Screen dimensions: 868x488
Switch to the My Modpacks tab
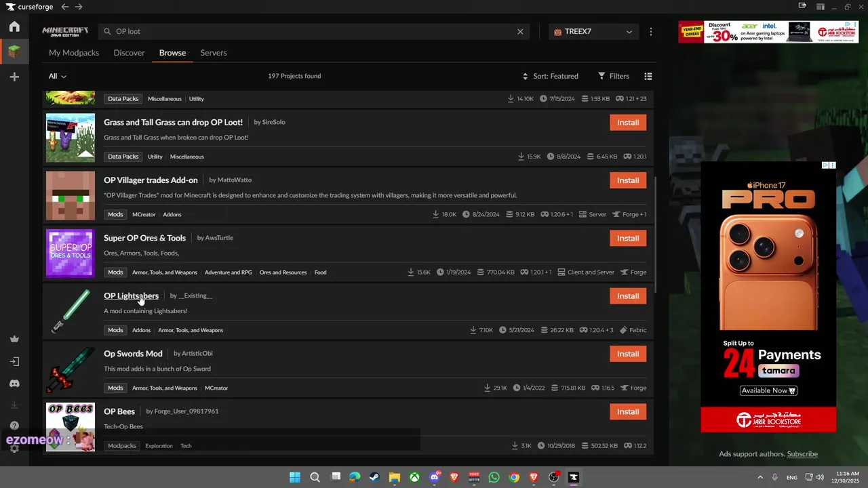tap(74, 53)
